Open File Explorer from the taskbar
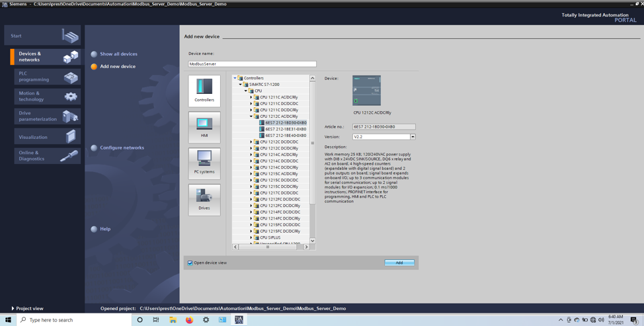This screenshot has width=644, height=326. pos(173,320)
